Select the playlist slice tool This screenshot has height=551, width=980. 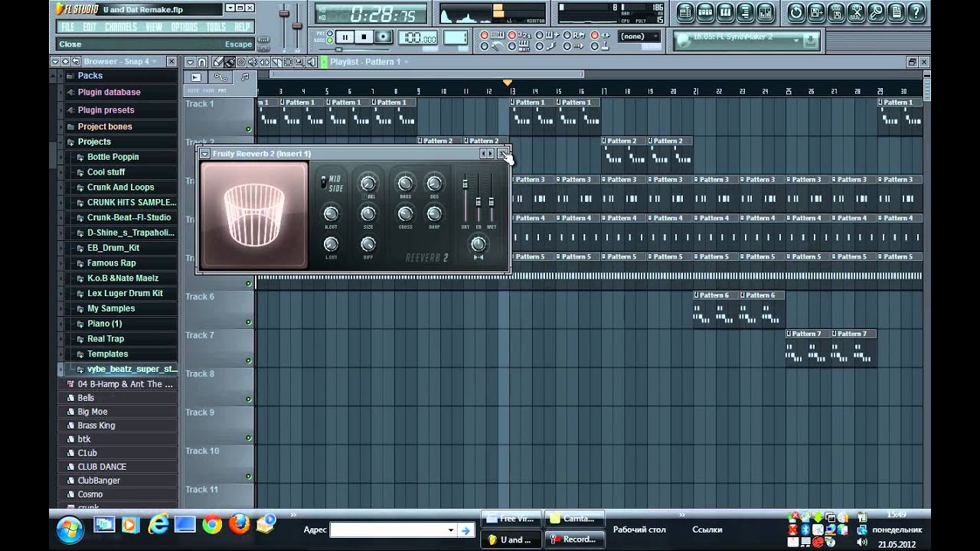[276, 62]
